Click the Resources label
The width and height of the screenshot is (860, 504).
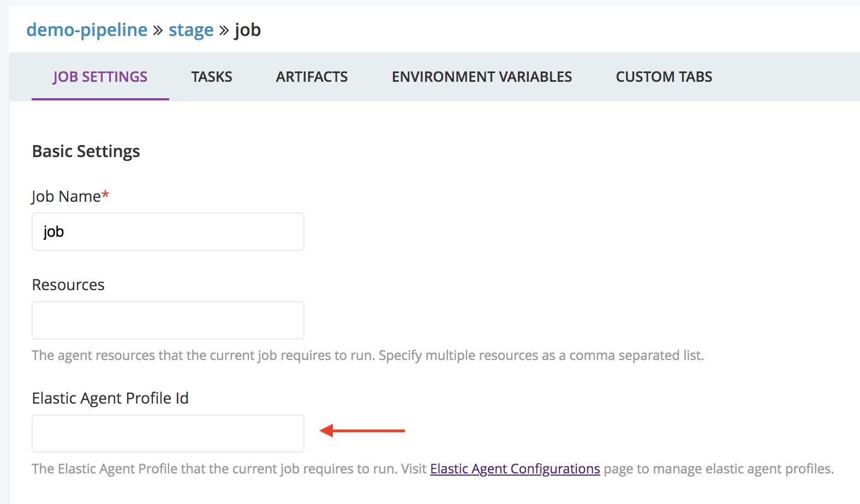68,285
